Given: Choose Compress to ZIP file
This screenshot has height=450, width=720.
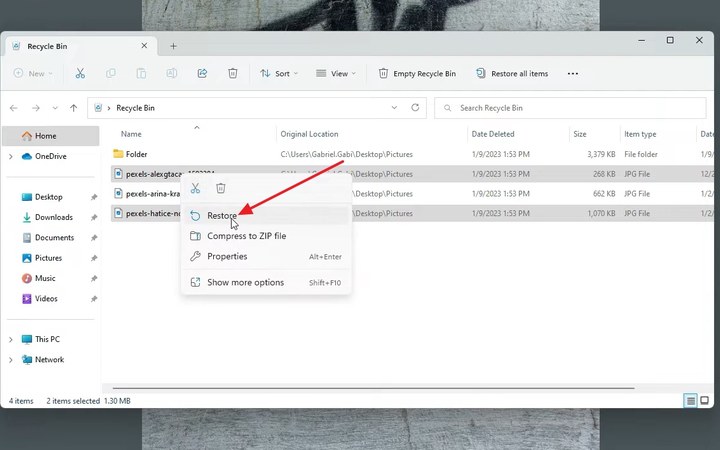Looking at the screenshot, I should pos(266,236).
